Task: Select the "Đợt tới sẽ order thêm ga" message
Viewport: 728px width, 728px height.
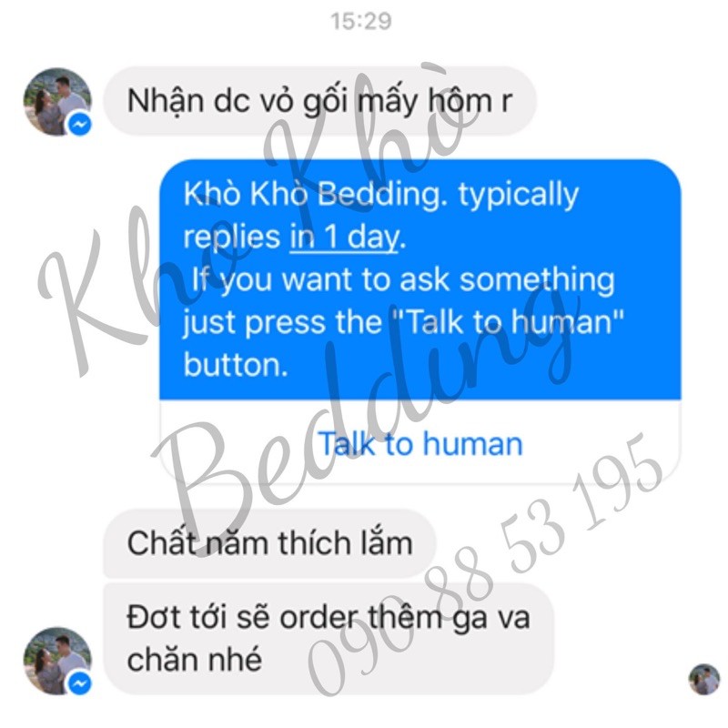Action: pos(329,639)
